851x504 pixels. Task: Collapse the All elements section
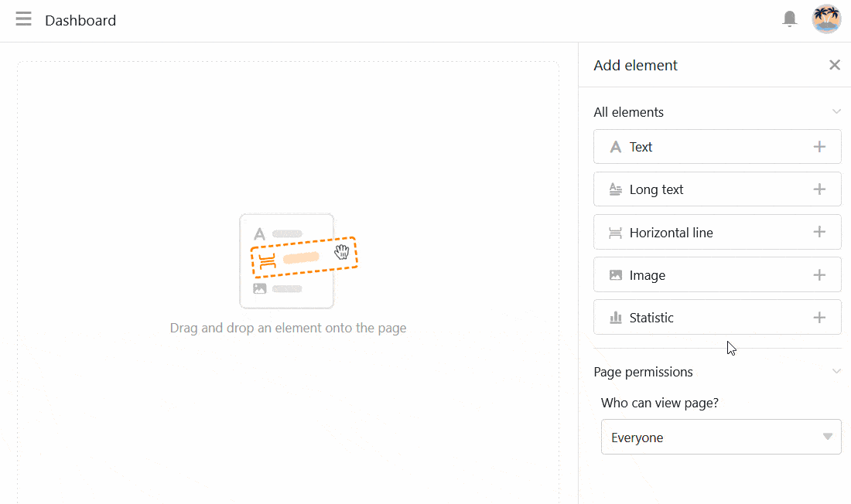tap(836, 112)
